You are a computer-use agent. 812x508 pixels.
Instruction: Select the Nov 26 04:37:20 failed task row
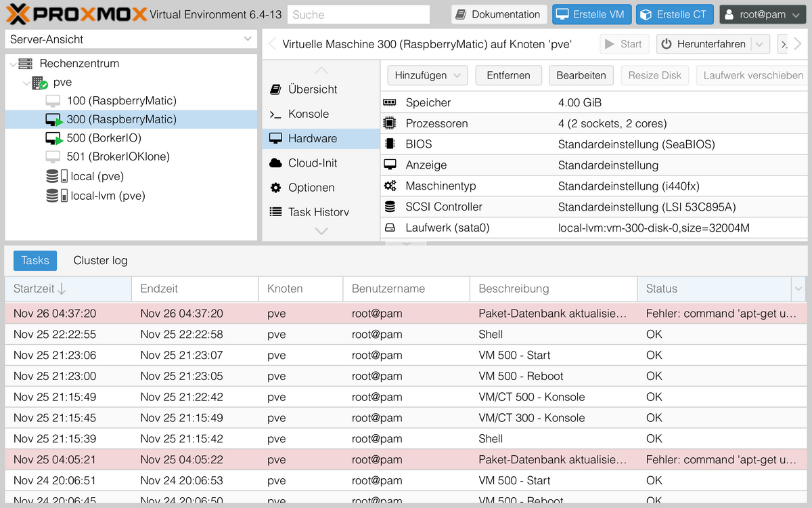pyautogui.click(x=406, y=314)
